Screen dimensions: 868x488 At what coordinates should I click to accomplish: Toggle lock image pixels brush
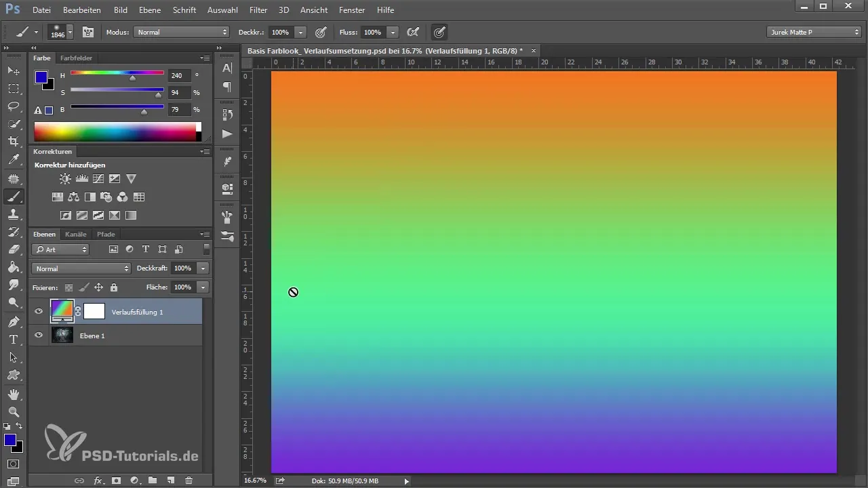pyautogui.click(x=83, y=287)
